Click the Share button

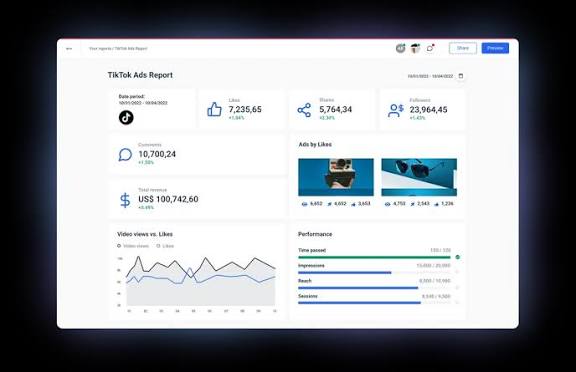tap(463, 48)
